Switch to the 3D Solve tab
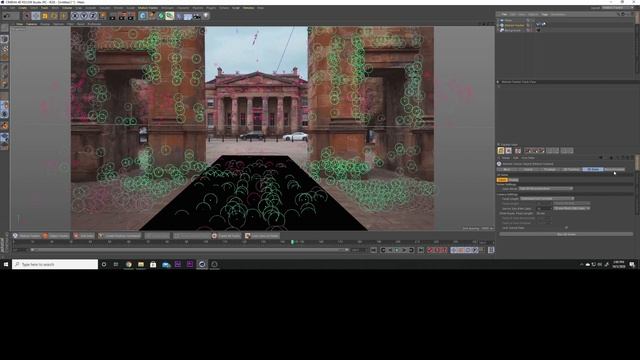640x360 pixels. (x=593, y=169)
